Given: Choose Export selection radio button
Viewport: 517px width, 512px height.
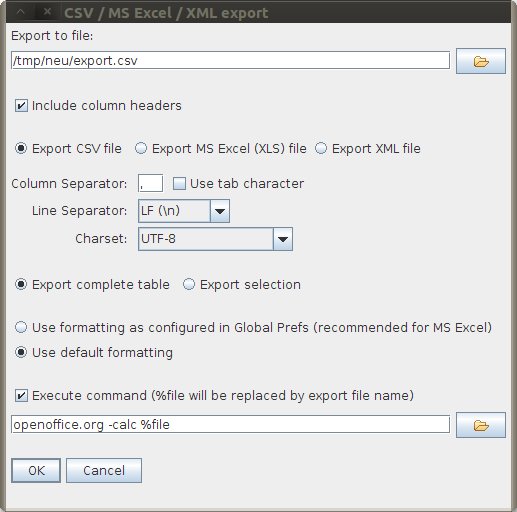Looking at the screenshot, I should [189, 285].
